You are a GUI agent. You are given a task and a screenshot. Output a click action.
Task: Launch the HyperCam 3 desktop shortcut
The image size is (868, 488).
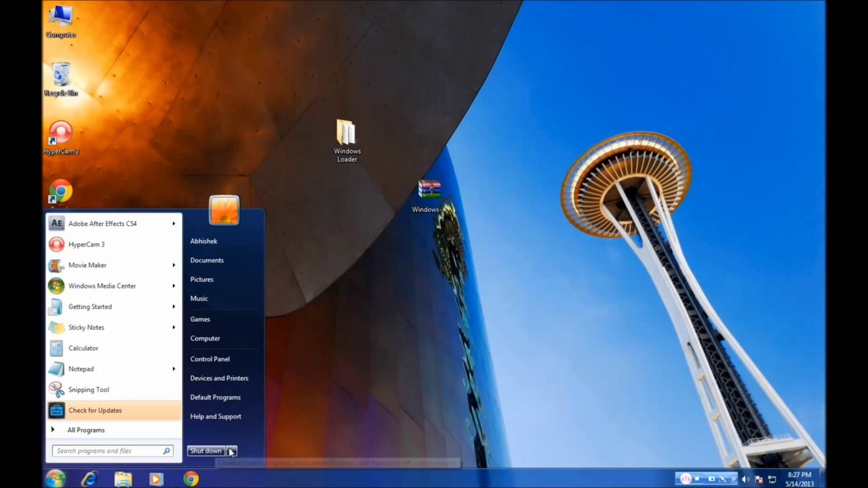[60, 138]
